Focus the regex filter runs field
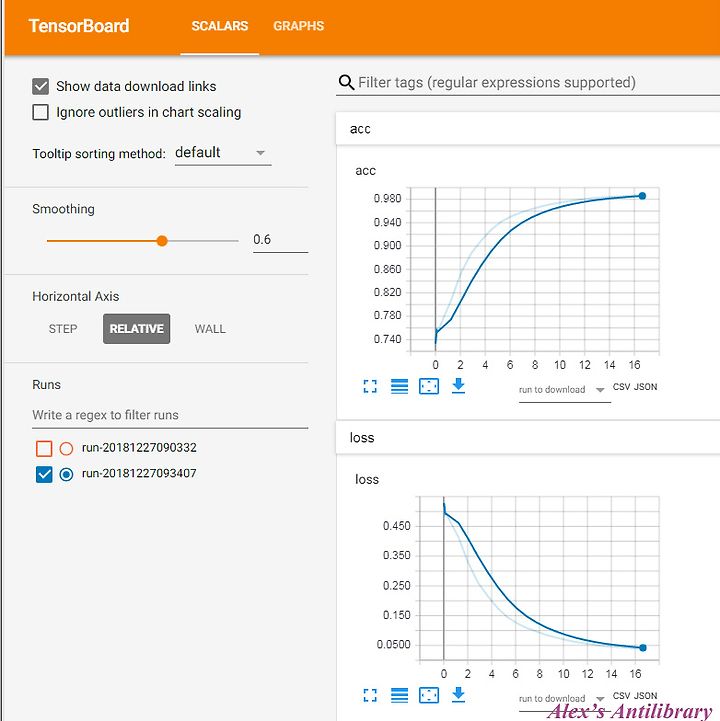The width and height of the screenshot is (720, 721). (170, 415)
